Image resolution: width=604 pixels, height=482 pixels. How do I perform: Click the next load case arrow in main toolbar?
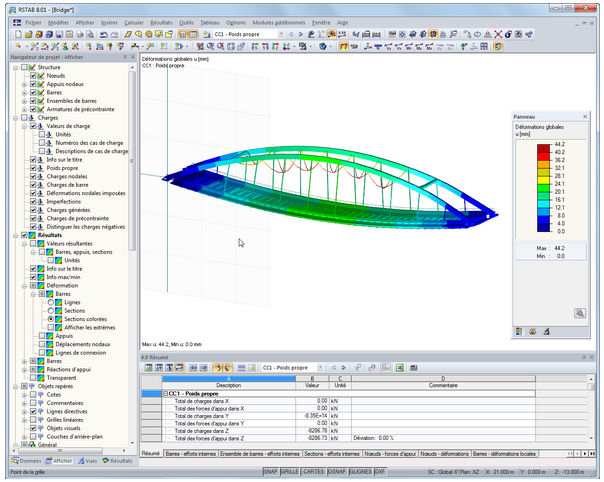300,34
